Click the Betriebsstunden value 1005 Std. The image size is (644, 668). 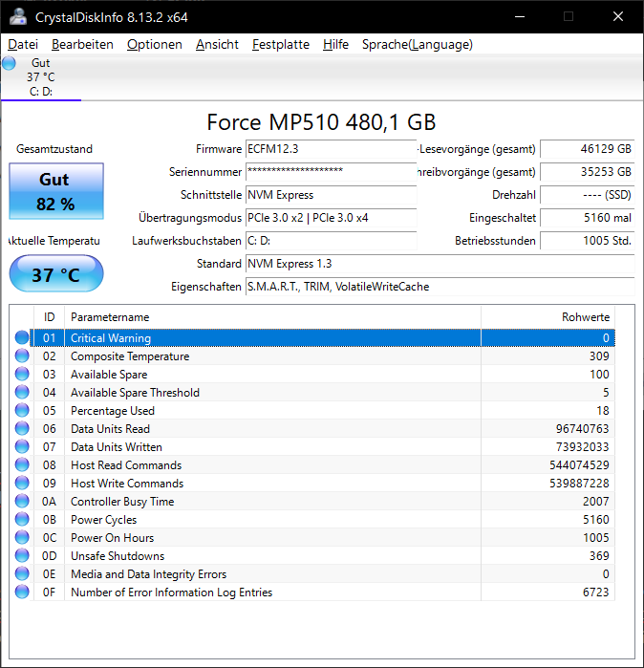(x=588, y=241)
